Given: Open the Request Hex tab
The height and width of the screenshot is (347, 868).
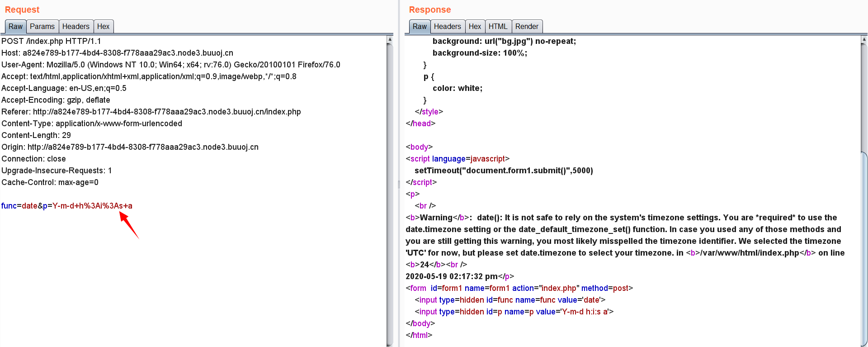Looking at the screenshot, I should coord(103,27).
